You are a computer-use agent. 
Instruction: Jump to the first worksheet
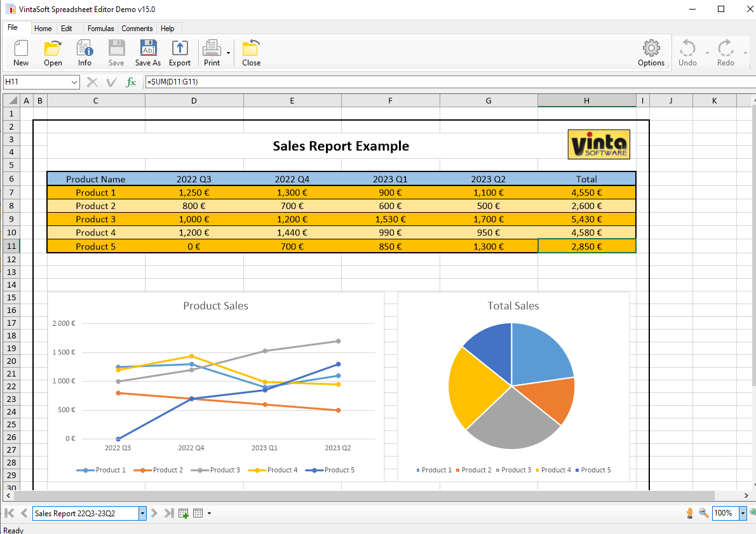(9, 513)
